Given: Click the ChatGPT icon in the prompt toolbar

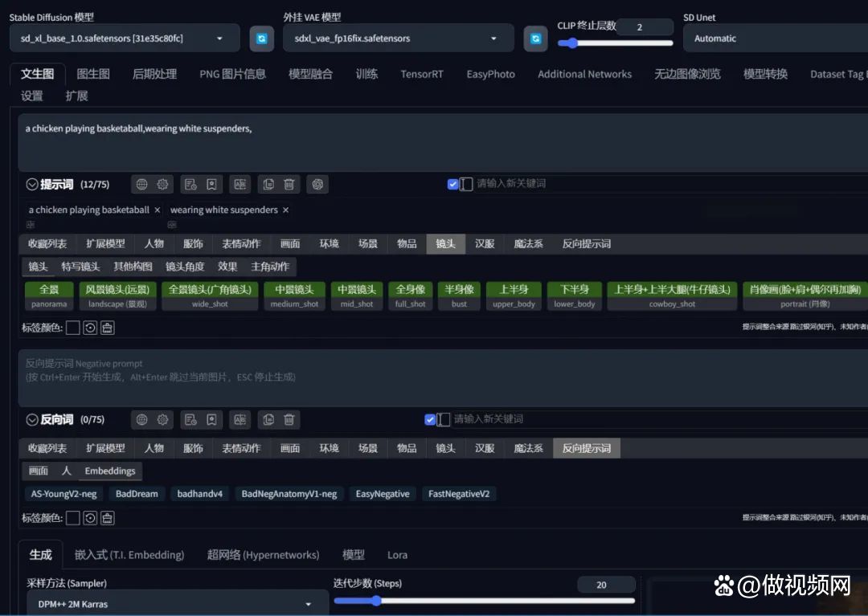Looking at the screenshot, I should [317, 184].
